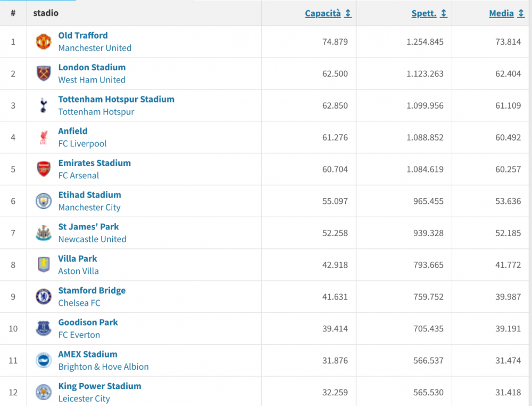Image resolution: width=532 pixels, height=406 pixels.
Task: Select AMEX Stadium capacity value 31.876
Action: pos(335,361)
